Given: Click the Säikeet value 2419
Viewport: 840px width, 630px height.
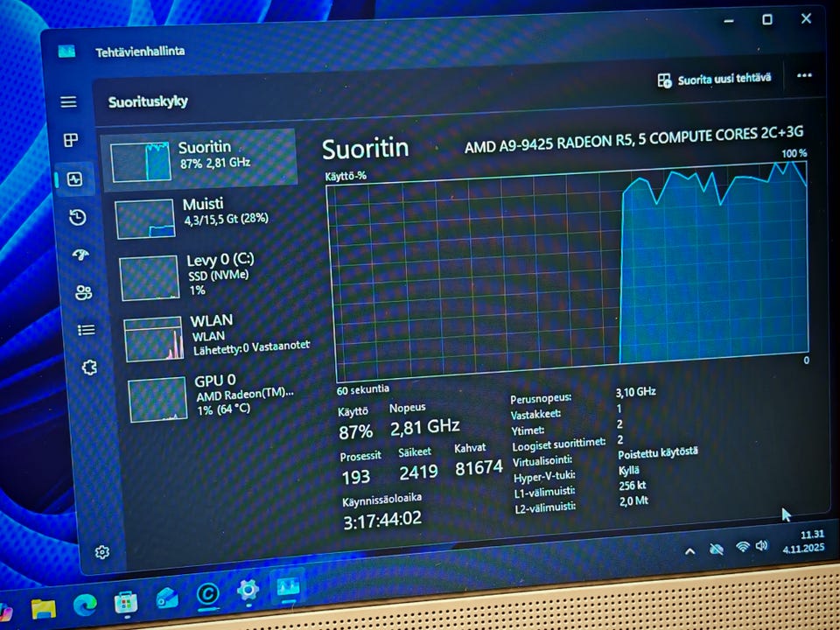Looking at the screenshot, I should [418, 472].
